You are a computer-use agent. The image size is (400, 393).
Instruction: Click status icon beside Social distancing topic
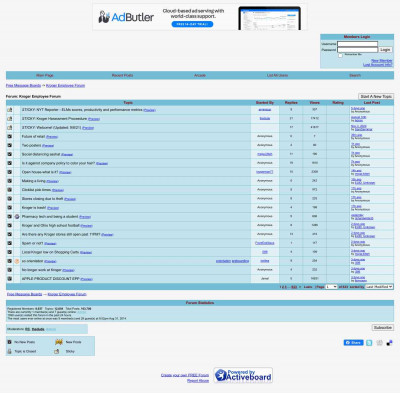9,154
